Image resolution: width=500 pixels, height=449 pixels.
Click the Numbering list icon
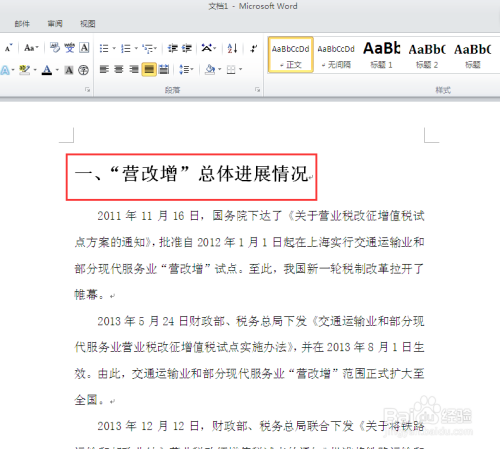tap(126, 49)
